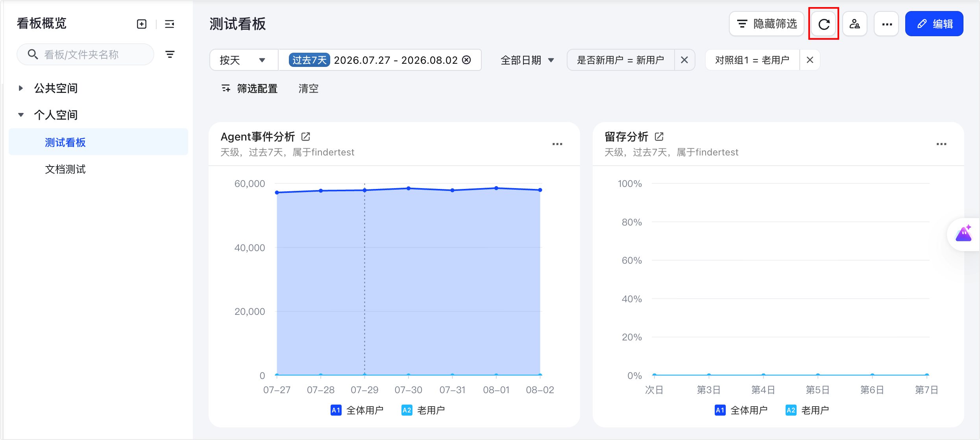Open 留存分析 card more menu
This screenshot has width=980, height=440.
click(941, 144)
